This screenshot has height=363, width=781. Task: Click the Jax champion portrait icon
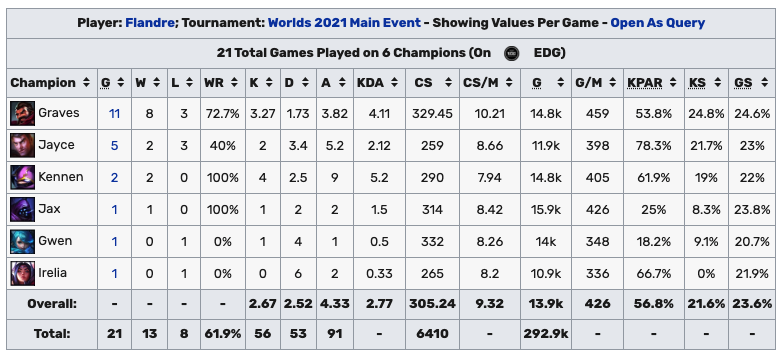[x=22, y=209]
